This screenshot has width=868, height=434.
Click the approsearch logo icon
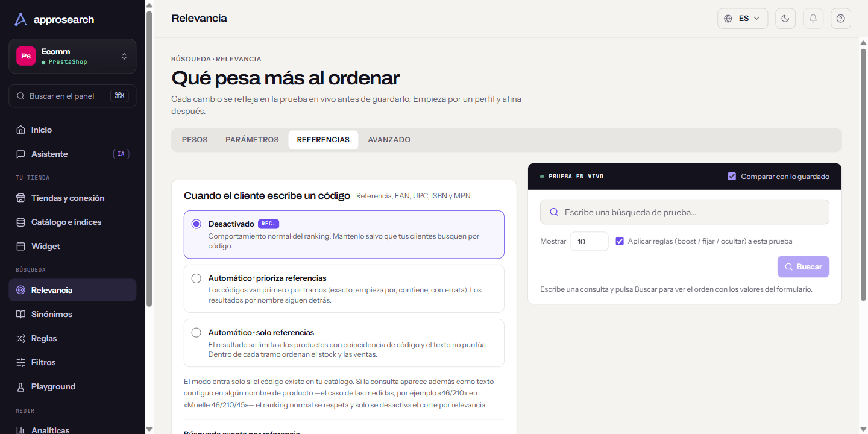20,19
